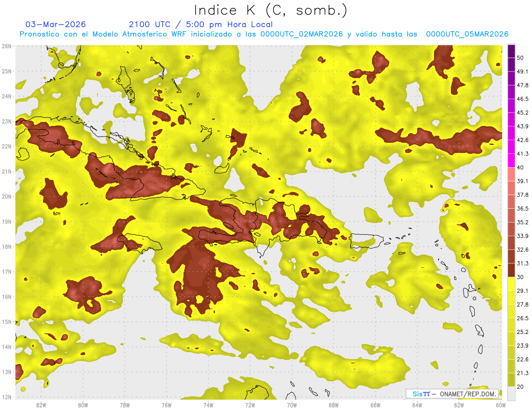Click latitude axis label '12N'

pos(7,397)
